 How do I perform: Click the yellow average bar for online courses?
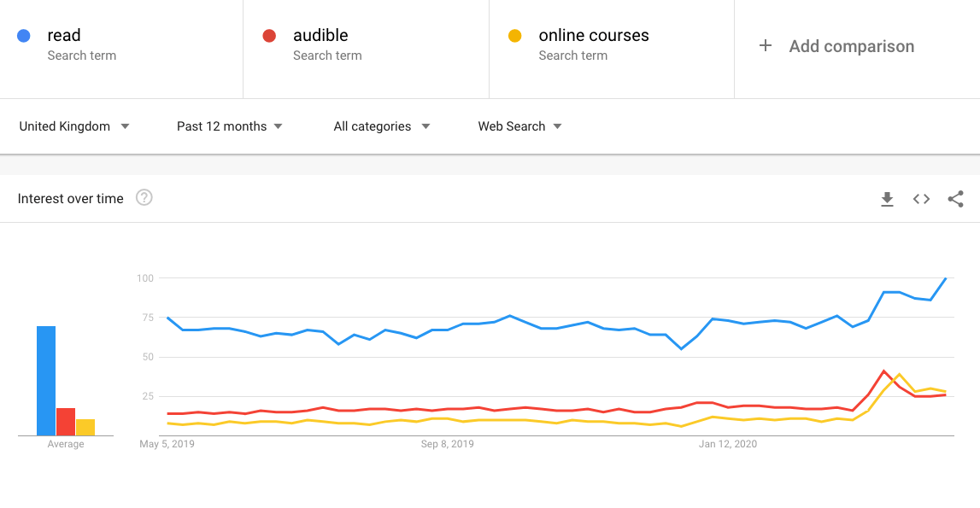[x=85, y=427]
